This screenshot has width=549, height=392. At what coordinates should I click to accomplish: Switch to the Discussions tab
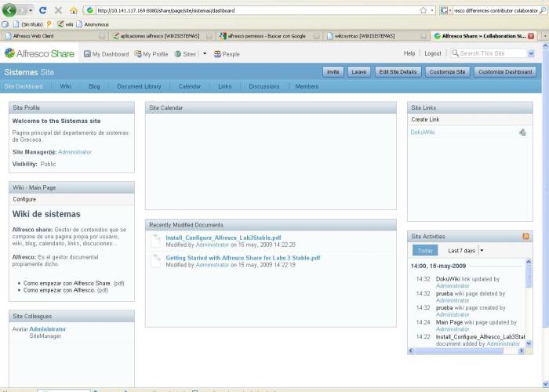264,86
